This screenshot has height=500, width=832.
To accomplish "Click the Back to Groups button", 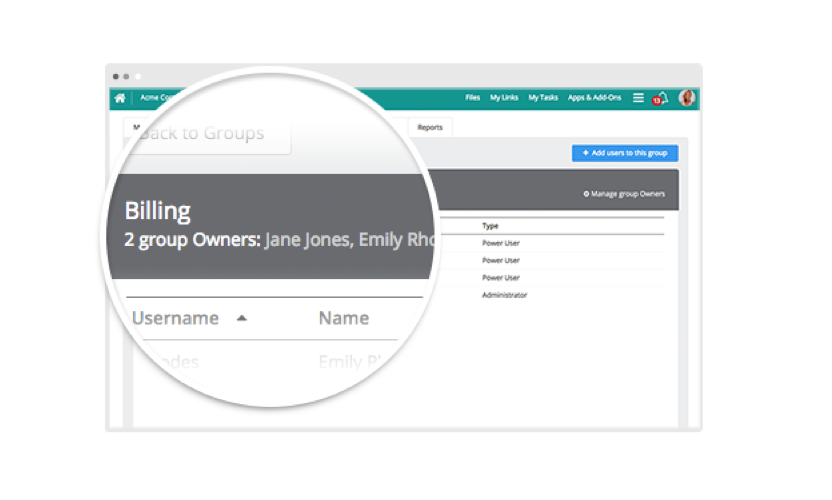I will click(x=204, y=133).
